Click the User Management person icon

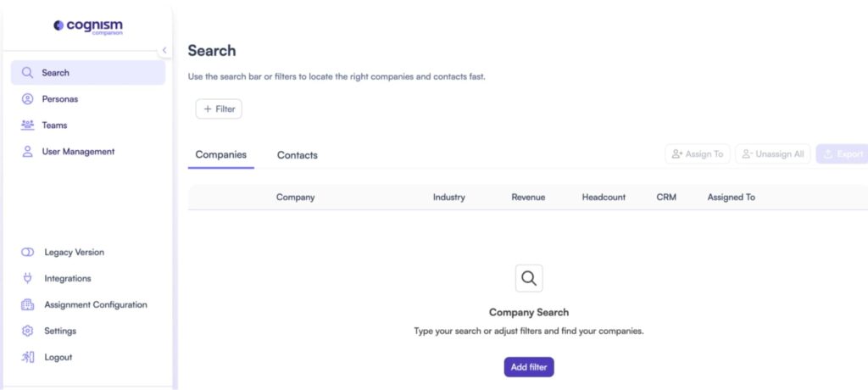(27, 152)
